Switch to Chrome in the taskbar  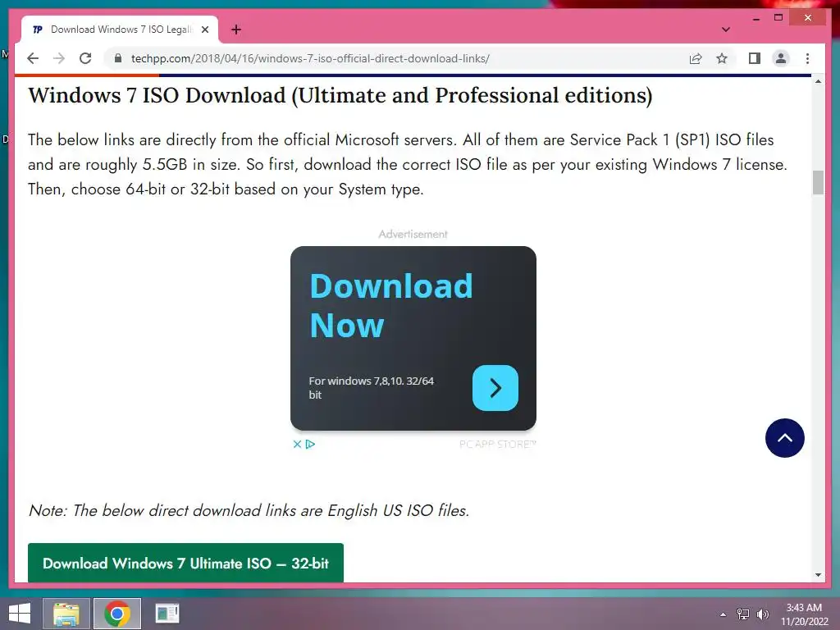pyautogui.click(x=117, y=614)
